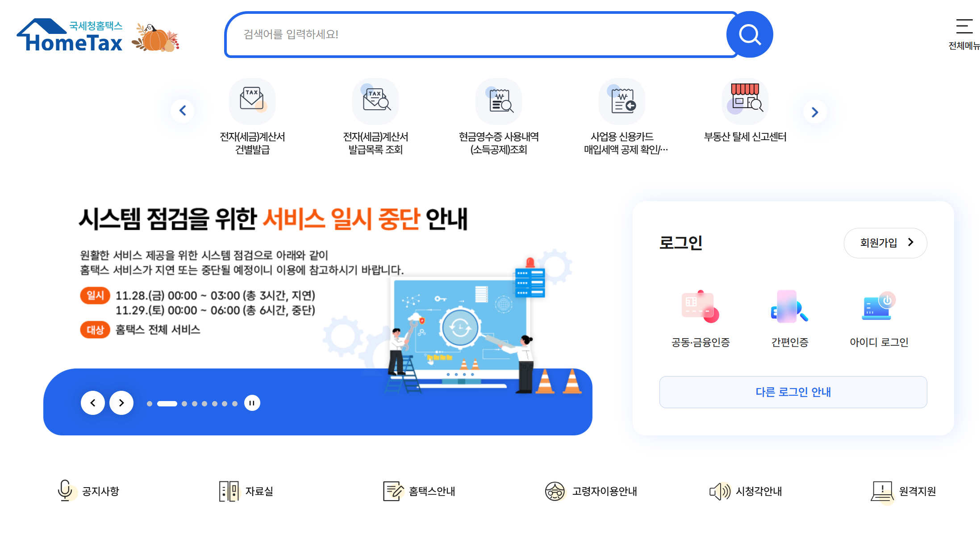
Task: Shift quick menu carousel to the right
Action: click(815, 112)
